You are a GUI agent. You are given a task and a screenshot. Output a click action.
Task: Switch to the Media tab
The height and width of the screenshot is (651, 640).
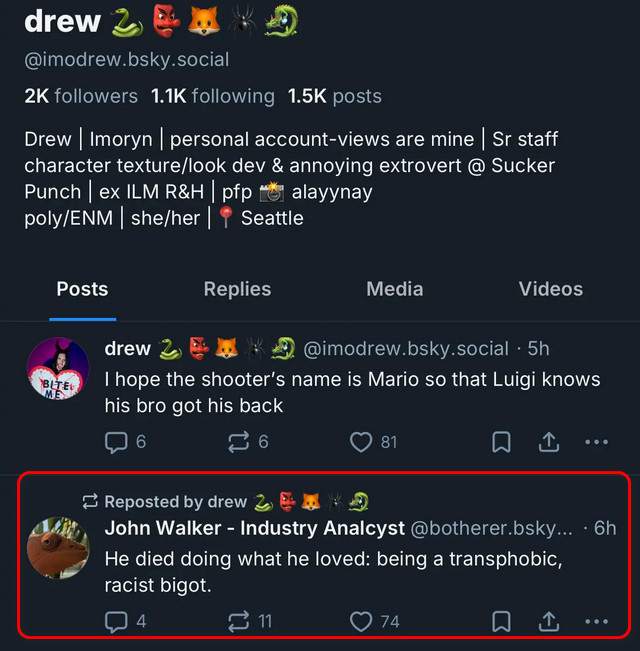[x=394, y=289]
